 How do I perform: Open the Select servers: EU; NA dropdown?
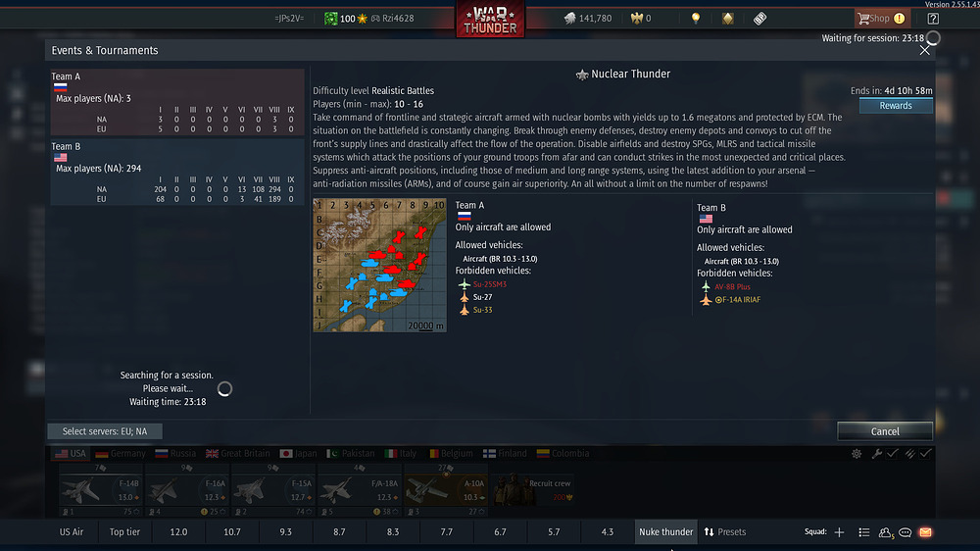click(105, 431)
